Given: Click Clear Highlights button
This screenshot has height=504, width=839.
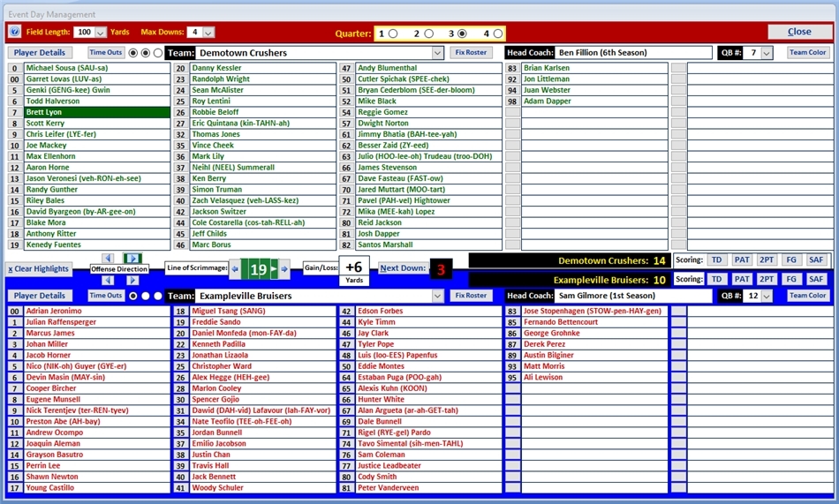Looking at the screenshot, I should point(39,269).
